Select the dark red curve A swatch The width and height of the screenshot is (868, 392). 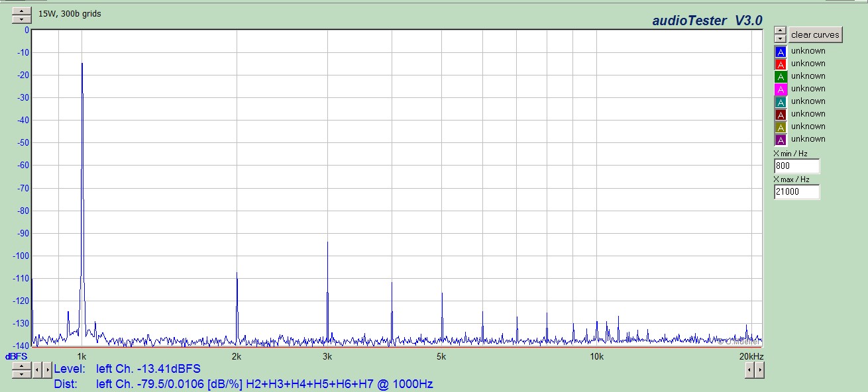pyautogui.click(x=781, y=115)
